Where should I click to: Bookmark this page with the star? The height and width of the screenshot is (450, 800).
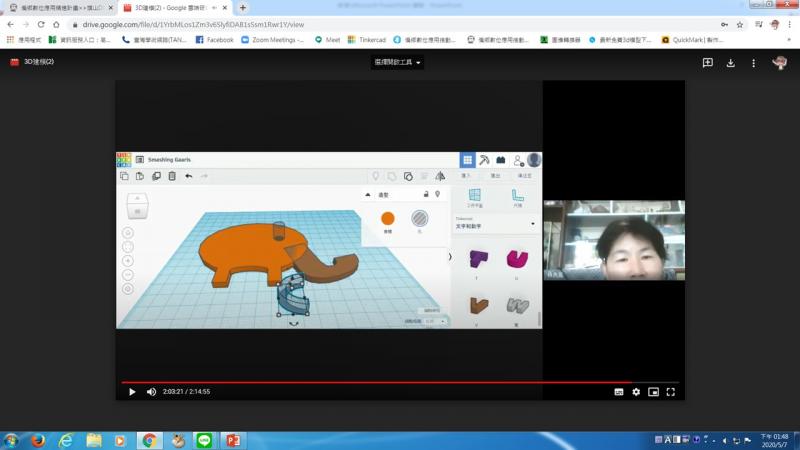tap(740, 24)
